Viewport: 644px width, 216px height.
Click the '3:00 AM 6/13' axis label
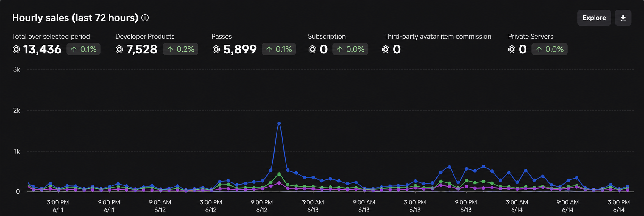point(313,206)
